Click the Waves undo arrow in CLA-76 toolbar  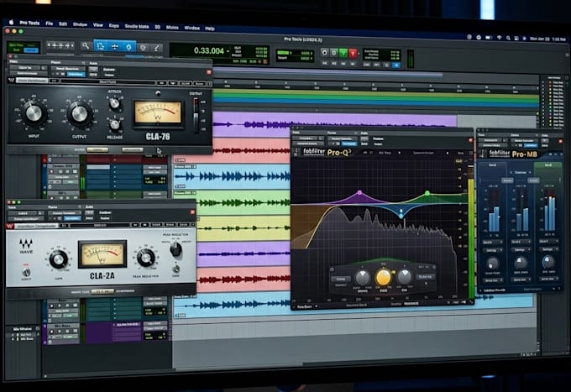pyautogui.click(x=161, y=83)
